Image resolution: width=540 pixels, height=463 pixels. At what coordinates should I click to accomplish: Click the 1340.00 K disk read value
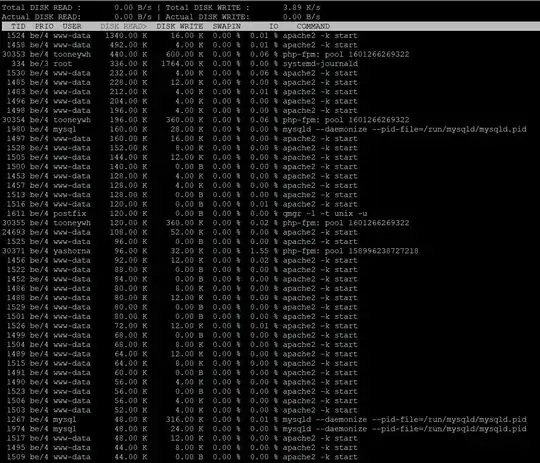coord(126,35)
